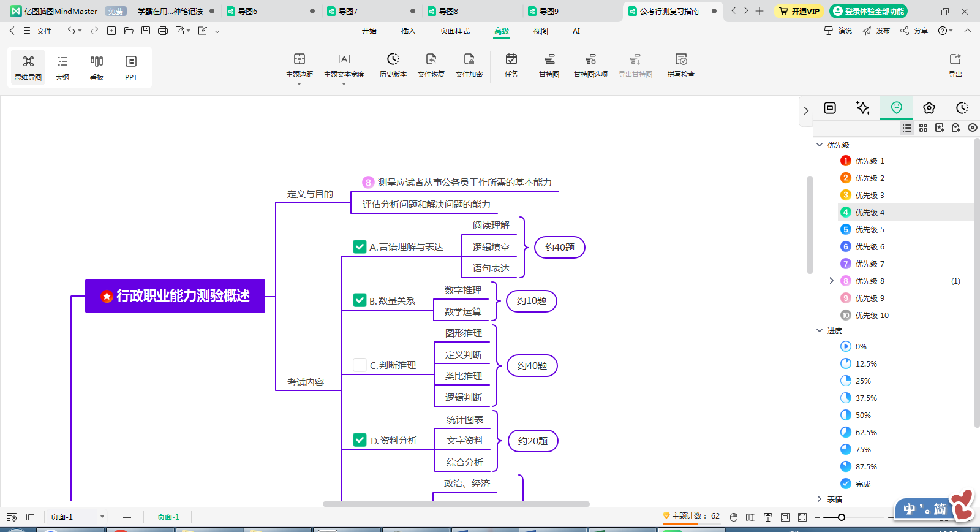Click the 演说 presentation button
The width and height of the screenshot is (980, 532).
point(838,31)
